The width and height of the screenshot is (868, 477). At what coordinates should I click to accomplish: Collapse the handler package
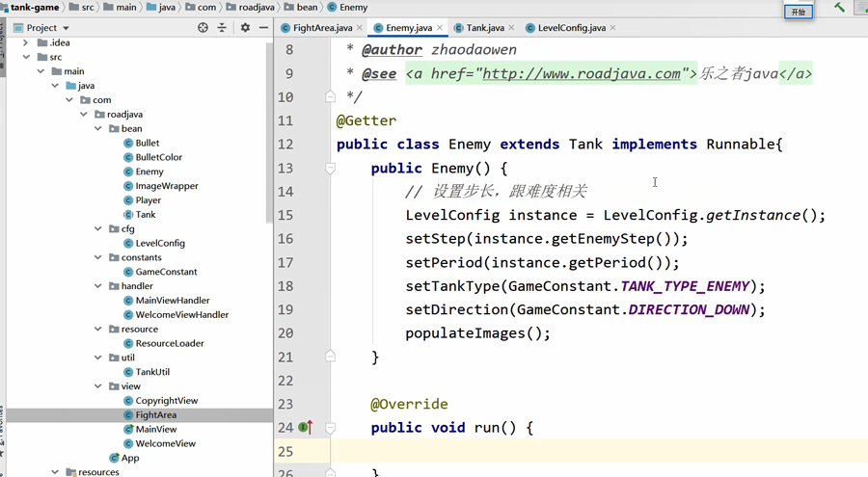(98, 286)
